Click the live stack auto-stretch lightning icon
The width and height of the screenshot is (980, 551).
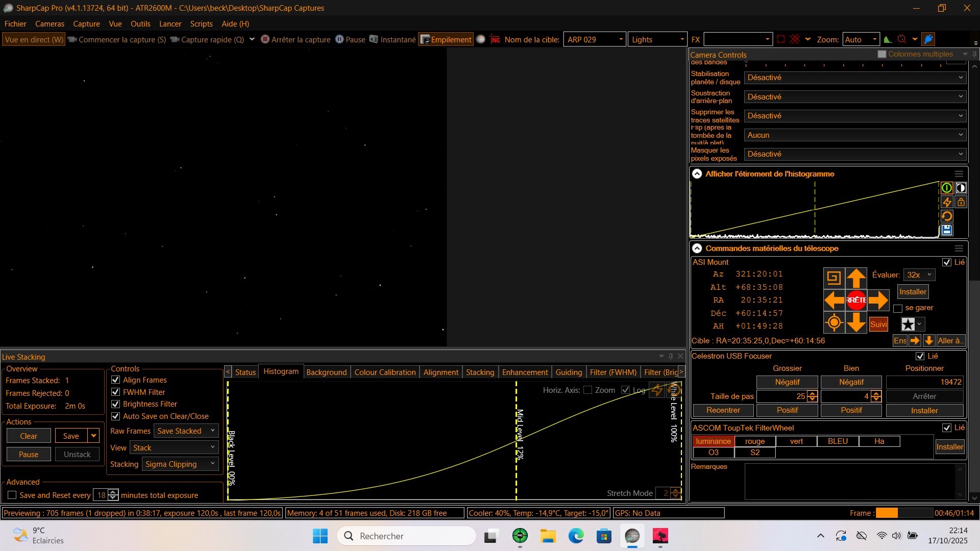657,390
